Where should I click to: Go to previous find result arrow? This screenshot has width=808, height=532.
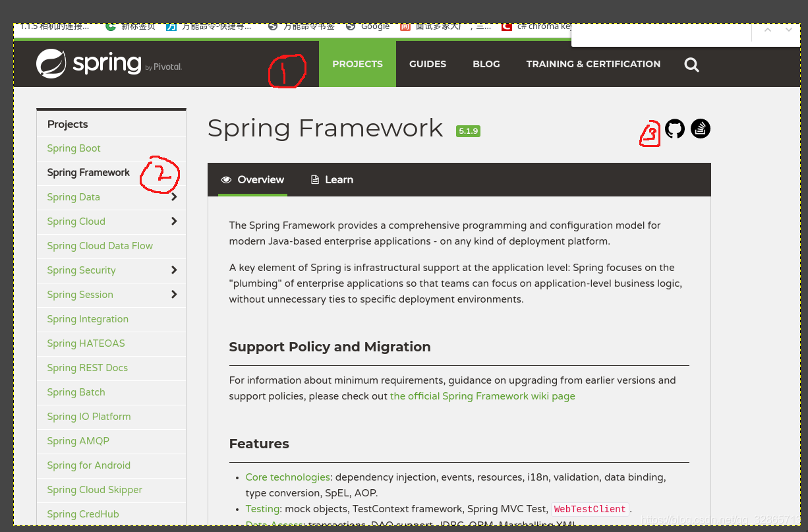point(768,30)
